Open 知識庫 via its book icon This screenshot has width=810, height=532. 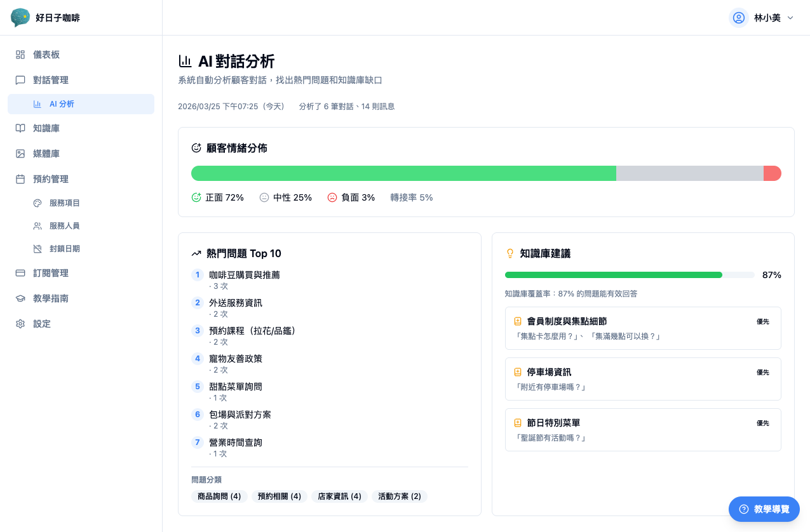20,128
